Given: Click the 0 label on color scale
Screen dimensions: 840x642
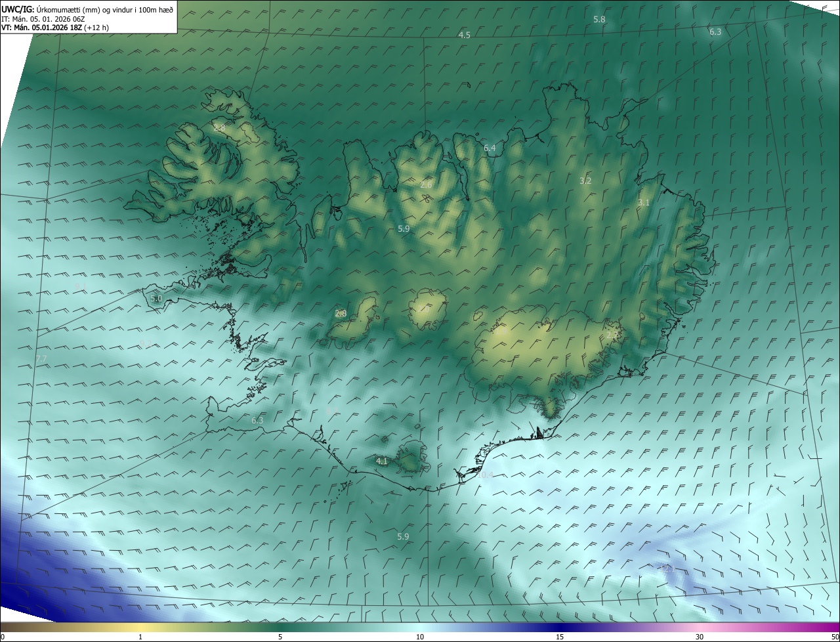Looking at the screenshot, I should click(3, 637).
